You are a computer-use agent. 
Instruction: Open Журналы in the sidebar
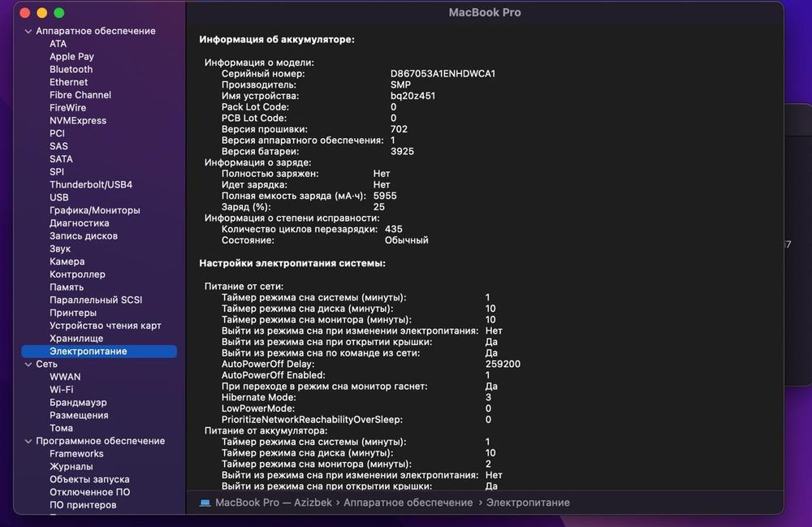(x=71, y=467)
